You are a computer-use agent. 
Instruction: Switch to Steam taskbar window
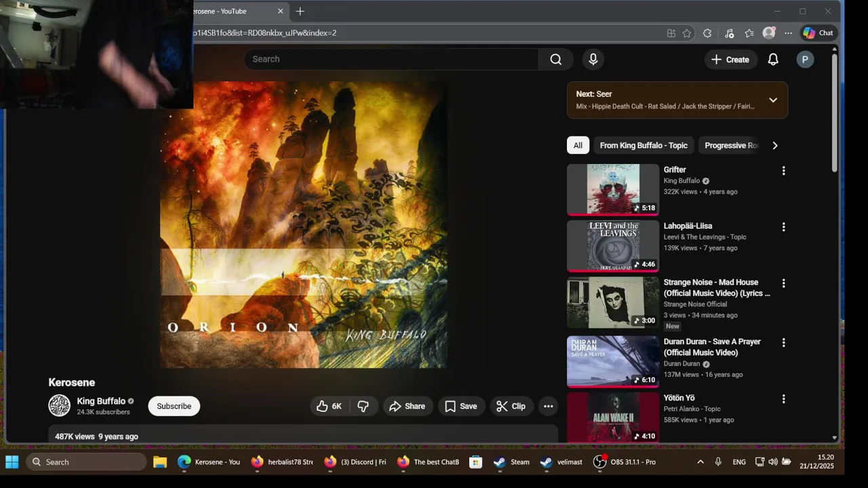click(511, 462)
